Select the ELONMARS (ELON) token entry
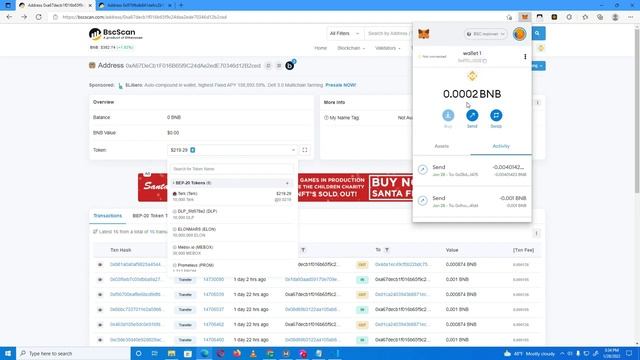This screenshot has height=360, width=640. click(231, 232)
